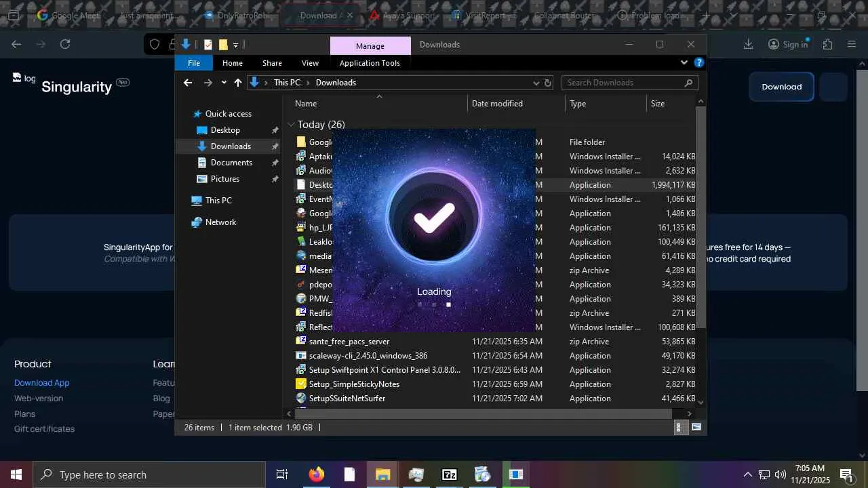Open Documents in the navigation pane

(x=231, y=163)
